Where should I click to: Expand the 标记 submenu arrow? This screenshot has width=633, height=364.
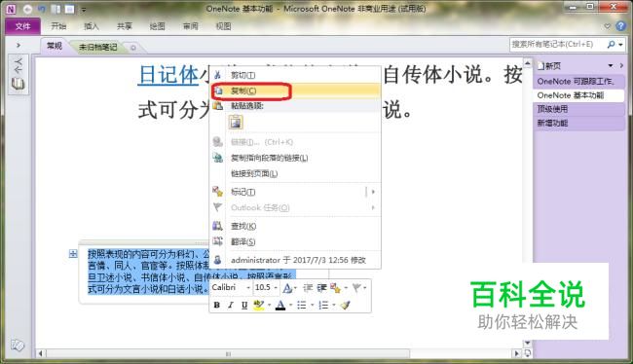[373, 192]
